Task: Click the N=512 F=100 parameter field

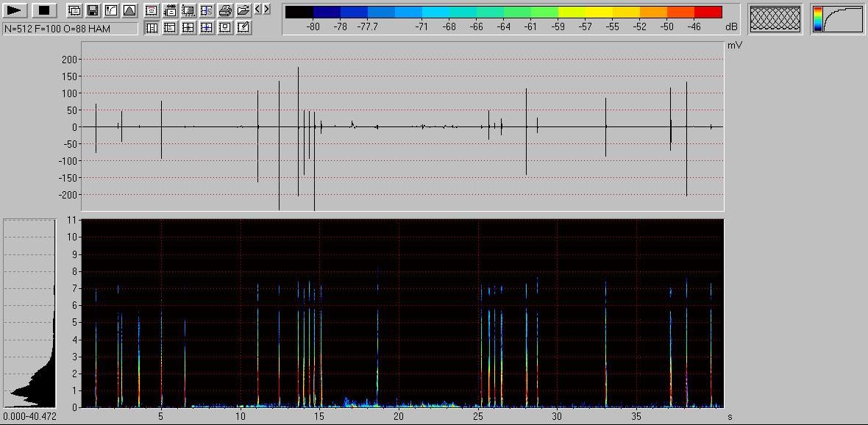Action: tap(70, 28)
